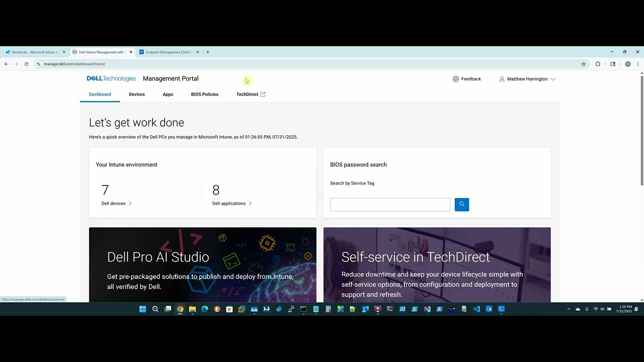This screenshot has width=644, height=362.
Task: Click the Search by Service Tag input field
Action: tap(390, 205)
